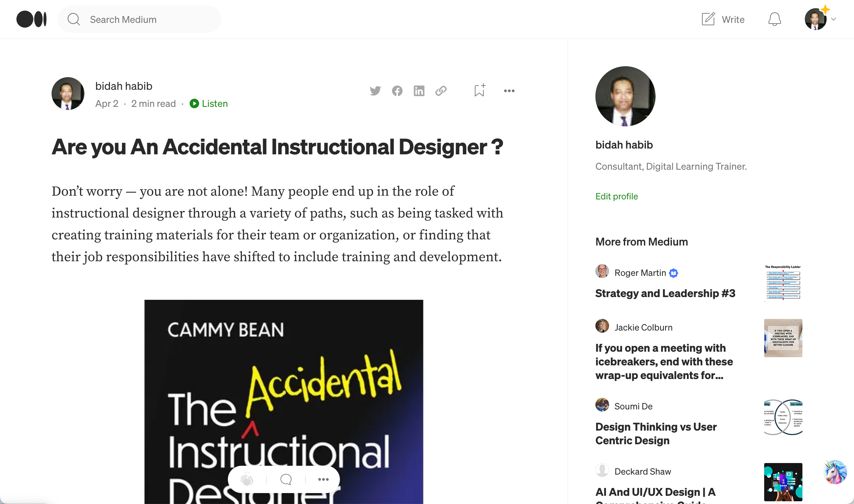Open Strategy and Leadership #3 article
The image size is (854, 504).
[665, 293]
